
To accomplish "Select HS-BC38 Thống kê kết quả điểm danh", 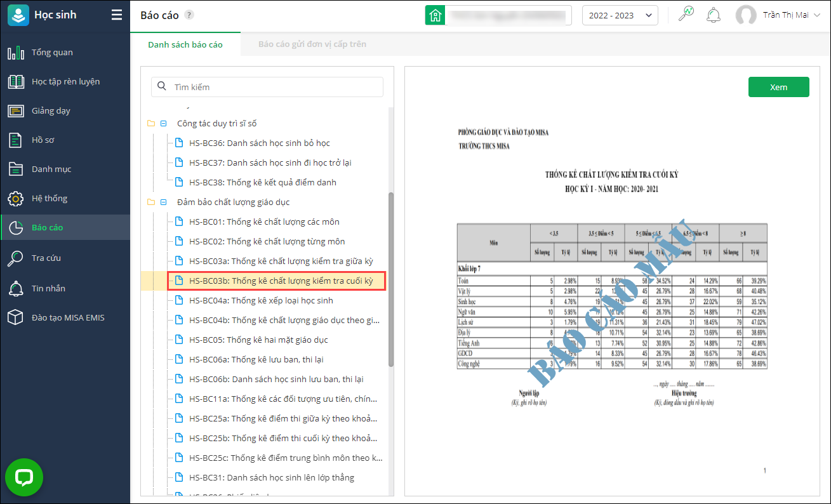I will [263, 182].
